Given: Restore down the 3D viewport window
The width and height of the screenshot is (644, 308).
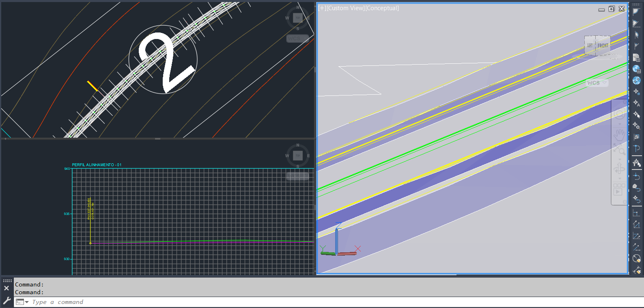Looking at the screenshot, I should (x=612, y=9).
